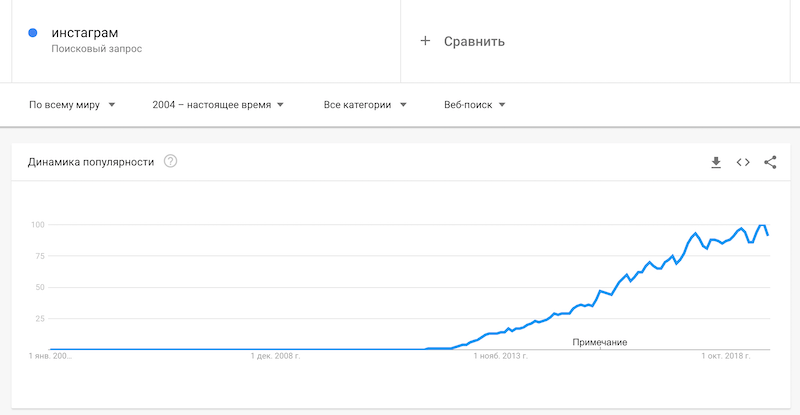Screen dimensions: 800x415
Task: Open the embed code icon
Action: click(743, 162)
